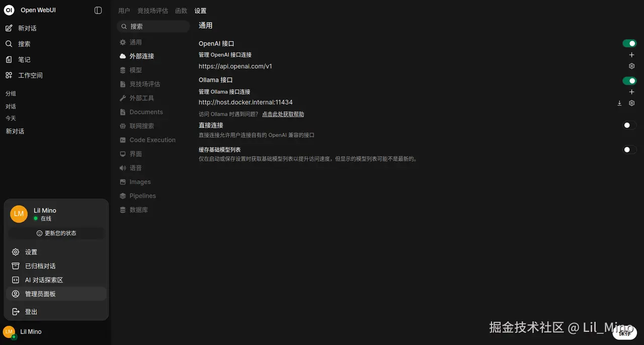The height and width of the screenshot is (345, 644).
Task: Enable the 直接连接 toggle
Action: [629, 125]
